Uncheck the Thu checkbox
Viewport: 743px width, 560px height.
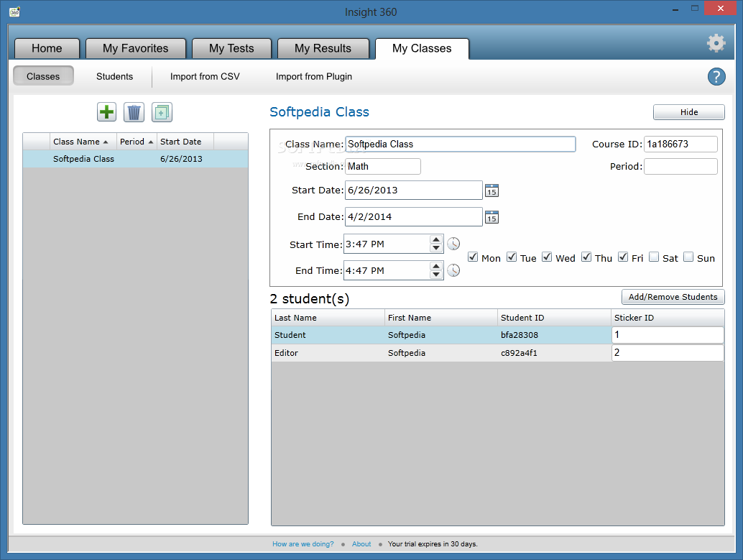pyautogui.click(x=586, y=257)
